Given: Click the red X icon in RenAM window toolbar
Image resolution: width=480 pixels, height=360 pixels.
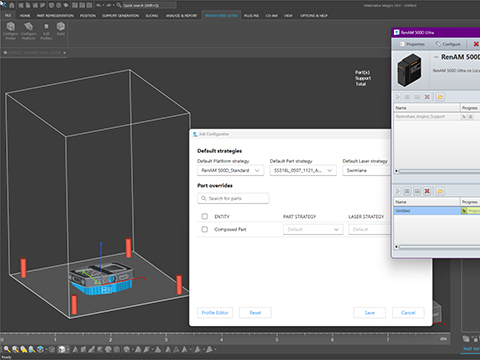Looking at the screenshot, I should 476,44.
